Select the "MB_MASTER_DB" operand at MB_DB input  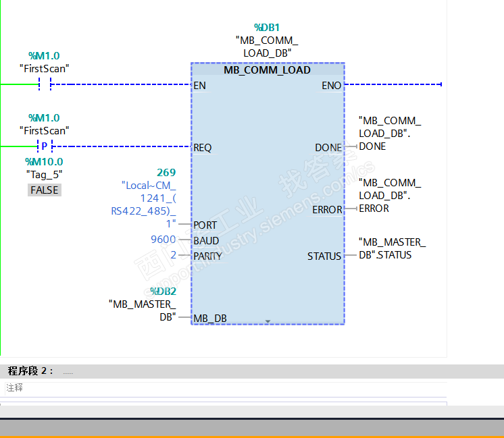143,310
